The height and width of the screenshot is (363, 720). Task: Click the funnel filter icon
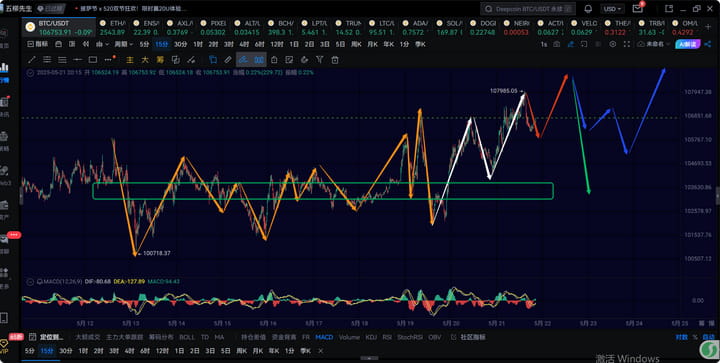[320, 60]
